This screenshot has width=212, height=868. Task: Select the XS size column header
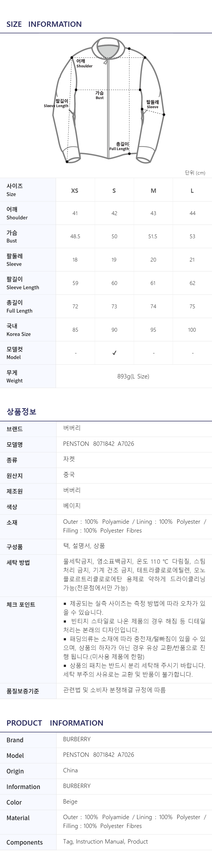[x=75, y=191]
